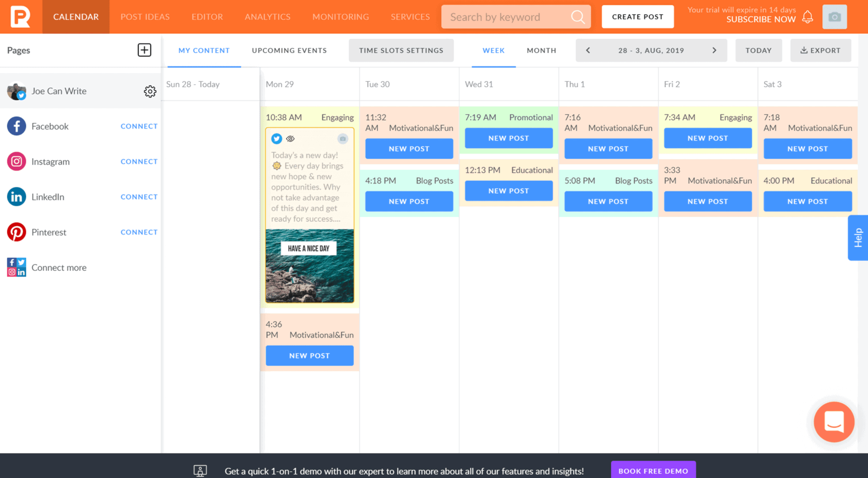
Task: Switch to MONTH view
Action: pyautogui.click(x=541, y=50)
